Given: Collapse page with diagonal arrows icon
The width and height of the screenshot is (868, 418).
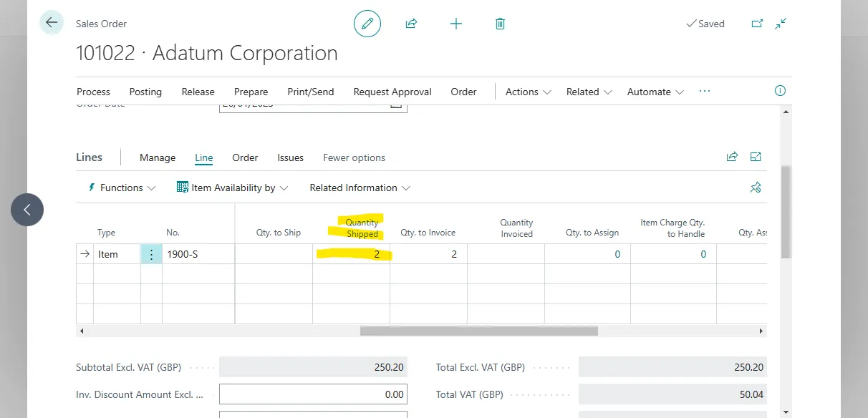Looking at the screenshot, I should click(781, 24).
